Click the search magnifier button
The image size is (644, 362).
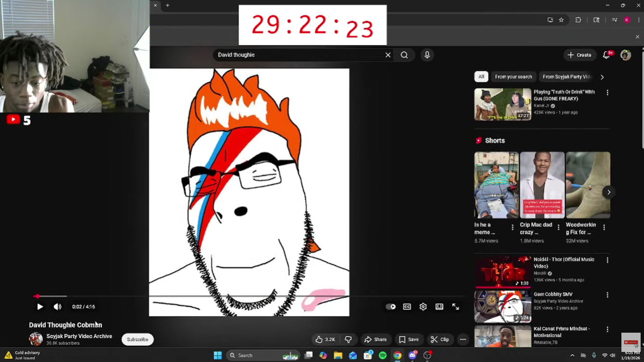pos(404,55)
